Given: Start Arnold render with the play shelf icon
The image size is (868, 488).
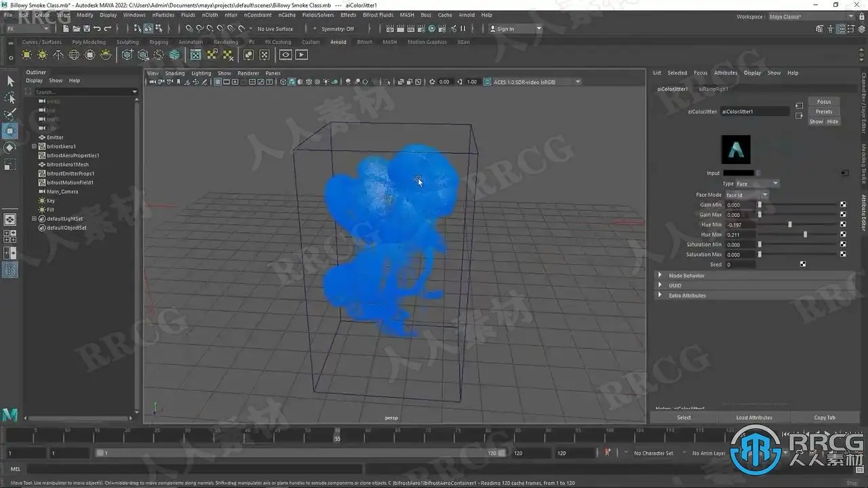Looking at the screenshot, I should (x=301, y=55).
